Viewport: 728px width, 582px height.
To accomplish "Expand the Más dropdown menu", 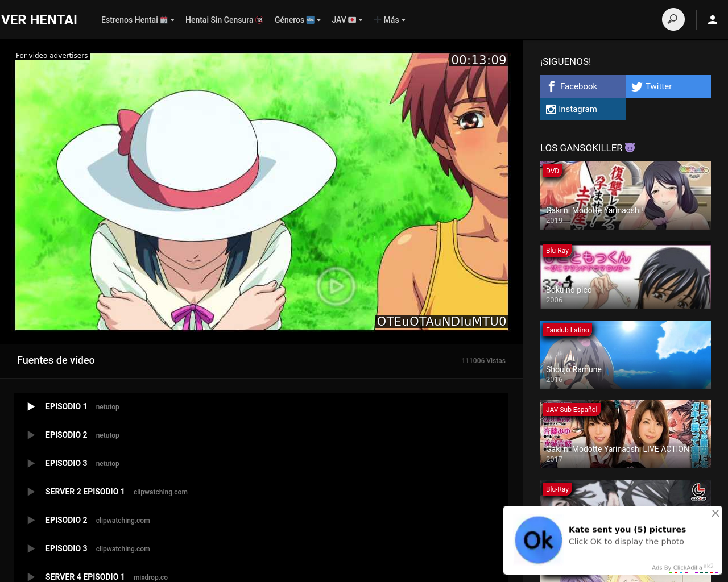I will tap(390, 20).
